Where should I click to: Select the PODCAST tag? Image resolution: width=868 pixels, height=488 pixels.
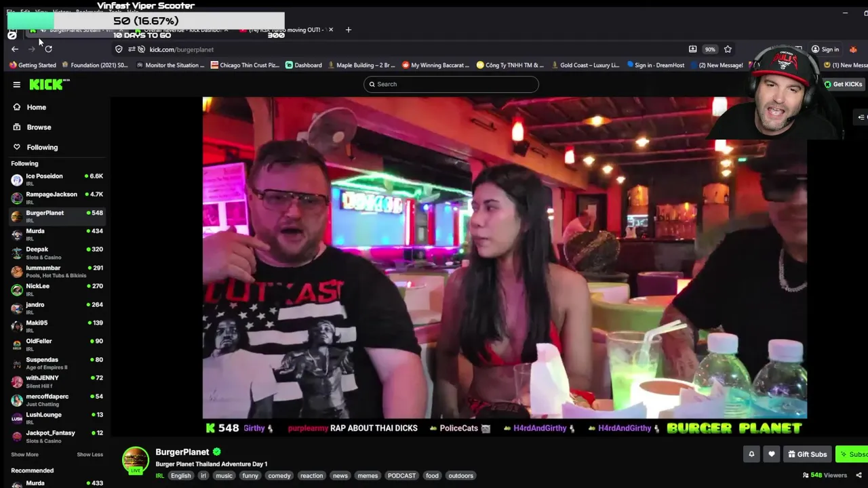pos(401,476)
